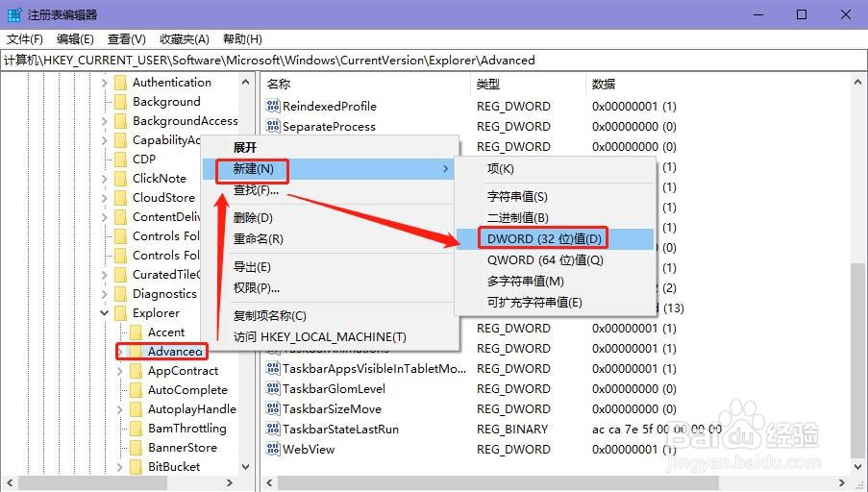The width and height of the screenshot is (868, 492).
Task: Open the 帮助(H) menu
Action: (x=242, y=39)
